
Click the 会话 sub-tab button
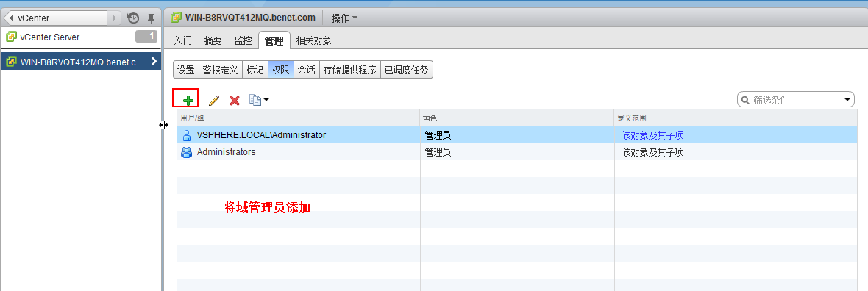coord(306,71)
